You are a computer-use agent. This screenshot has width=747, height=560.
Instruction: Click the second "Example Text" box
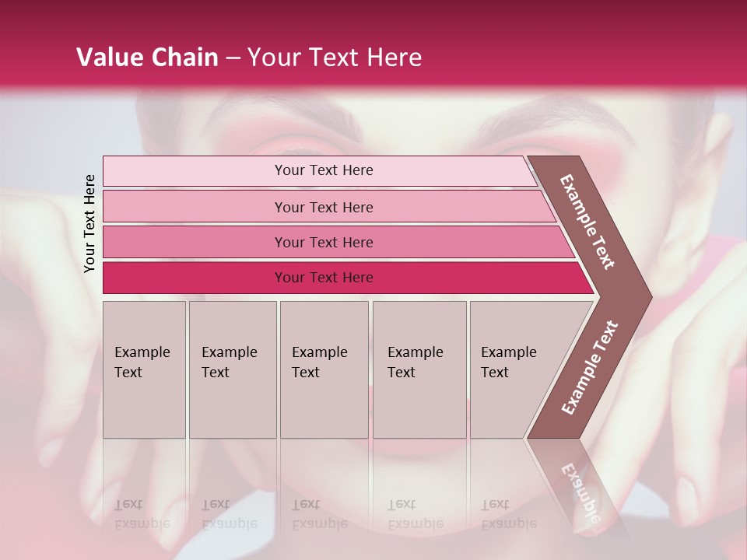tap(232, 369)
